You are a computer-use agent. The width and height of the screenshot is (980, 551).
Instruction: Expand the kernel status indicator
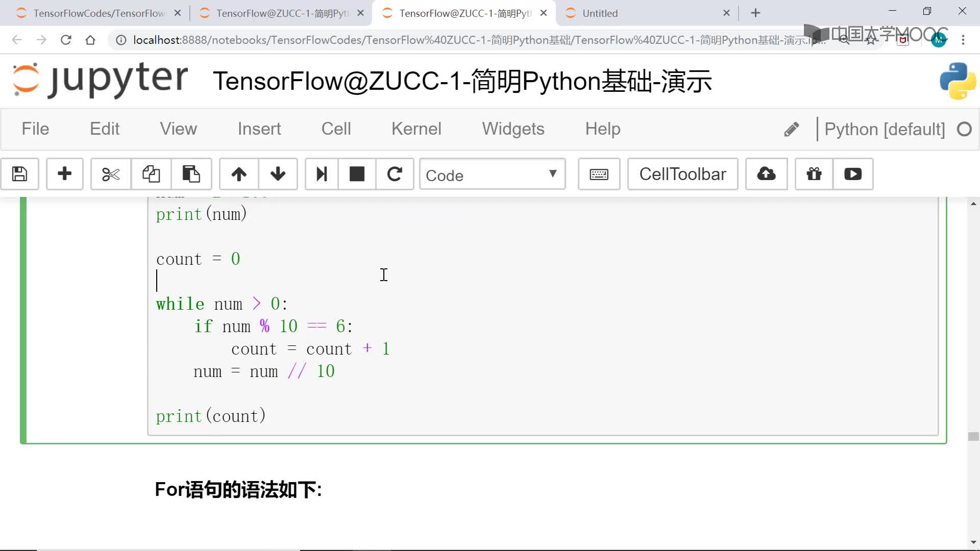[x=967, y=129]
